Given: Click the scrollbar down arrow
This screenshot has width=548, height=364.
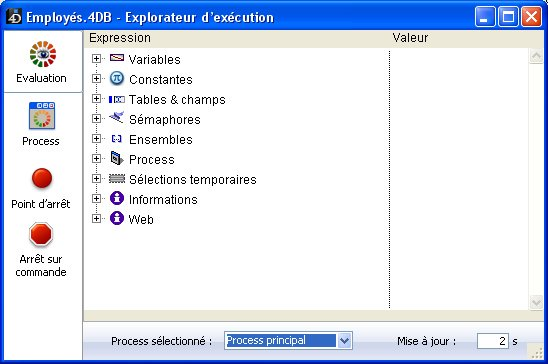Looking at the screenshot, I should [x=536, y=302].
